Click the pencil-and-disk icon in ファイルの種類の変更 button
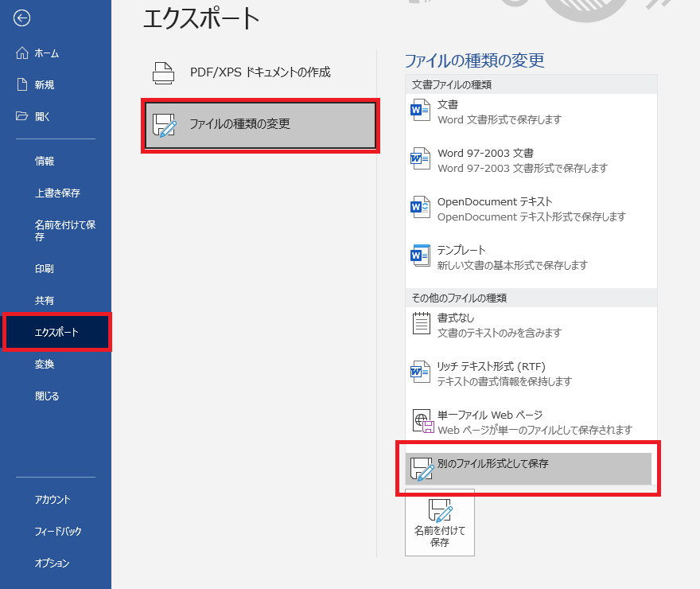 point(165,125)
